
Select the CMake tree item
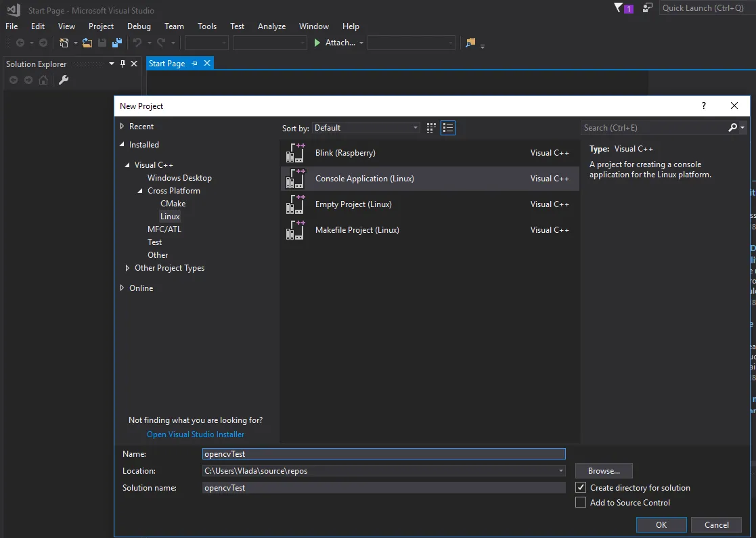(x=173, y=204)
